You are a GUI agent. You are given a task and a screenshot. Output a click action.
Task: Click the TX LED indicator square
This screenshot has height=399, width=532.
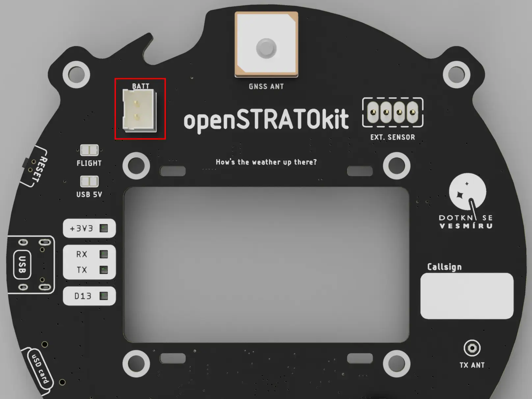104,270
